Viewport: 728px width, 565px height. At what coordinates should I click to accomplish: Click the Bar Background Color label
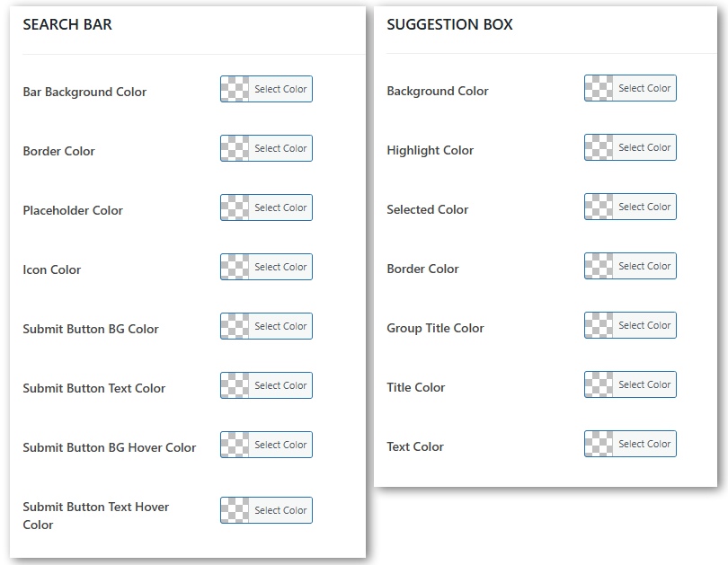(x=84, y=92)
